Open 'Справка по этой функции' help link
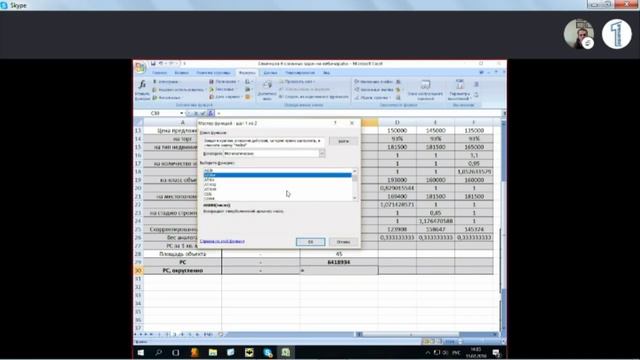640x360 pixels. pos(222,241)
